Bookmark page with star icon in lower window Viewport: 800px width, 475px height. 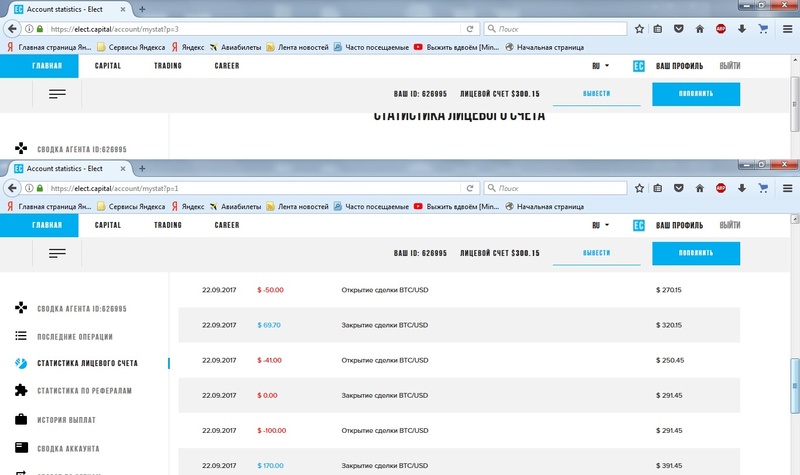(x=639, y=188)
